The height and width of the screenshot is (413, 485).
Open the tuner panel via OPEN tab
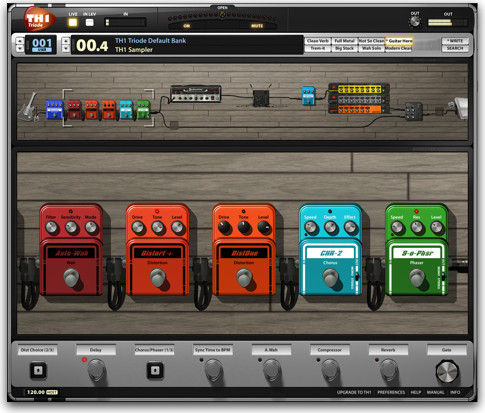click(222, 8)
